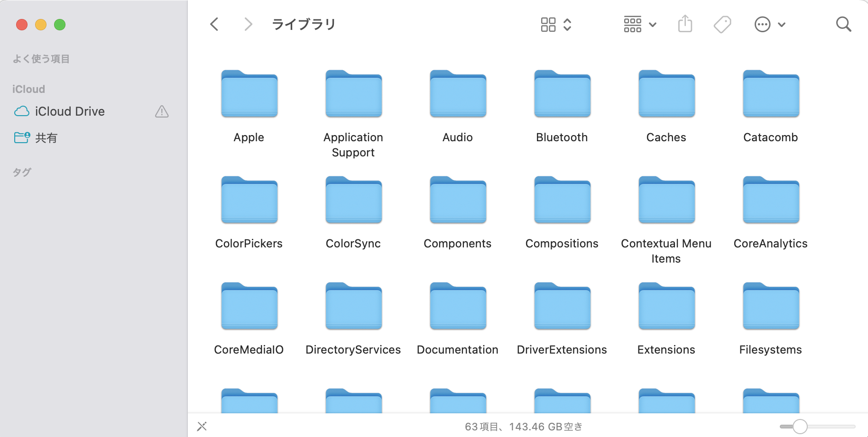Switch to icon view mode
The height and width of the screenshot is (437, 868).
[x=548, y=24]
